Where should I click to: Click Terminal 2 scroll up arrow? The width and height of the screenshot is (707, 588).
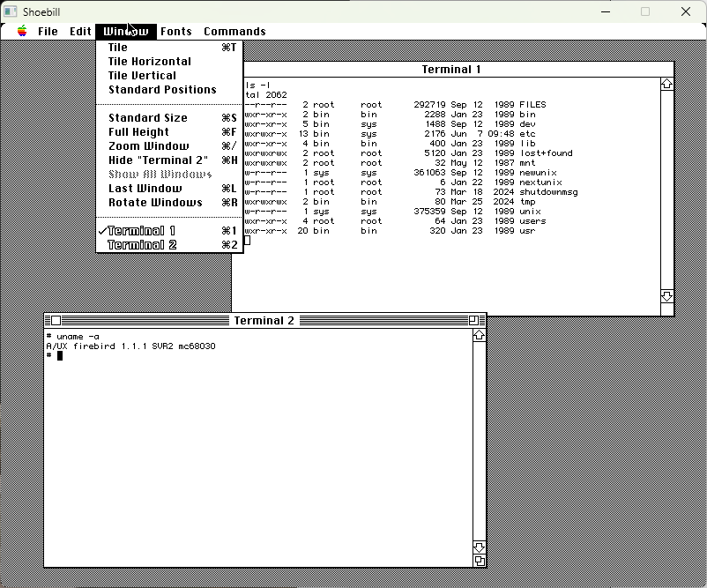pos(479,335)
